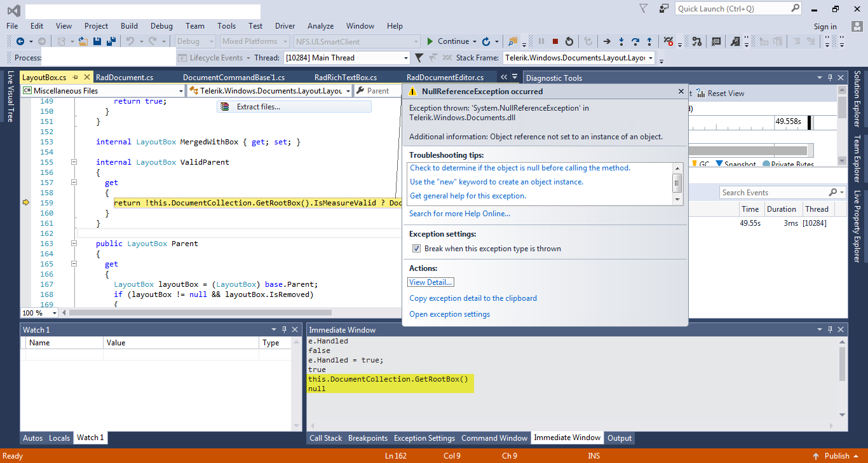Click the Navigate Backward arrow icon
This screenshot has width=868, height=463.
[20, 41]
